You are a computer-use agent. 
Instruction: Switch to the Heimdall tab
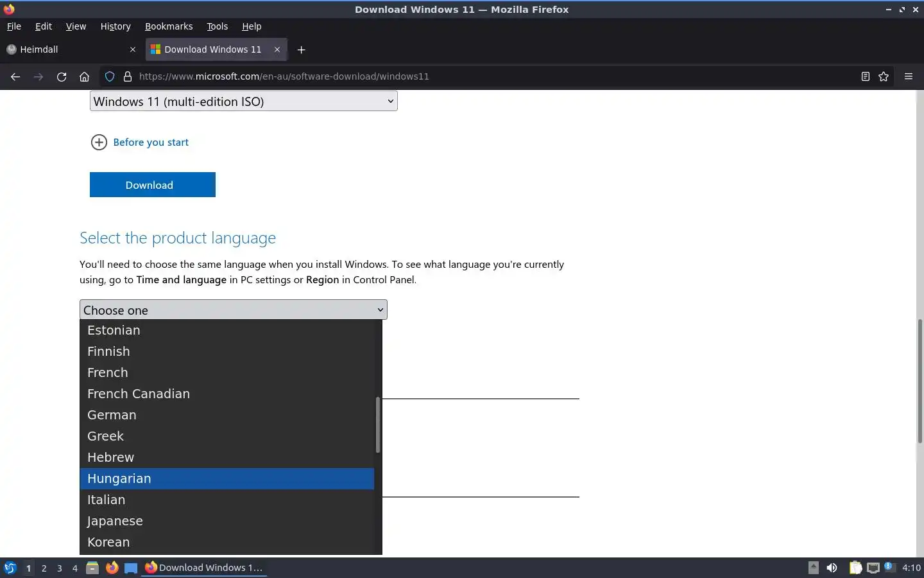(x=71, y=49)
